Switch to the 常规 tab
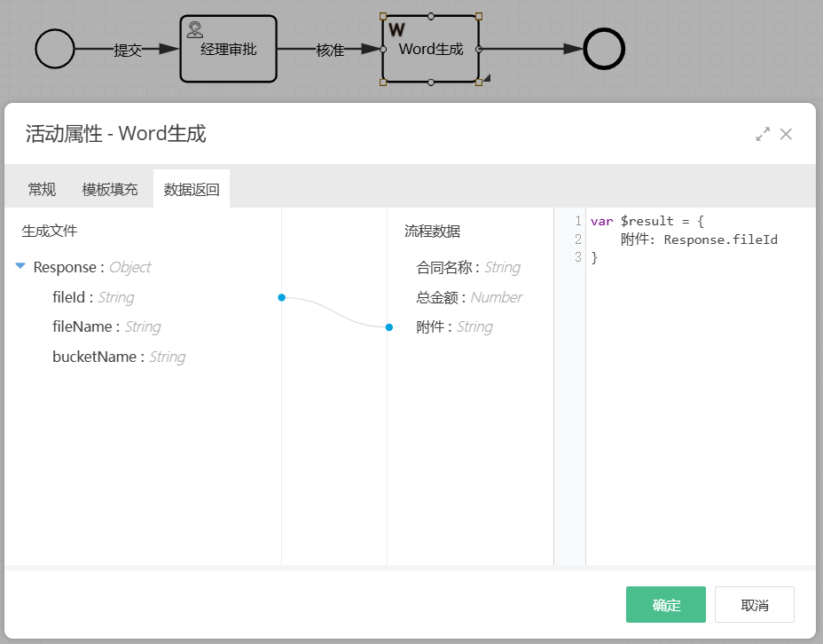The height and width of the screenshot is (644, 823). [42, 189]
